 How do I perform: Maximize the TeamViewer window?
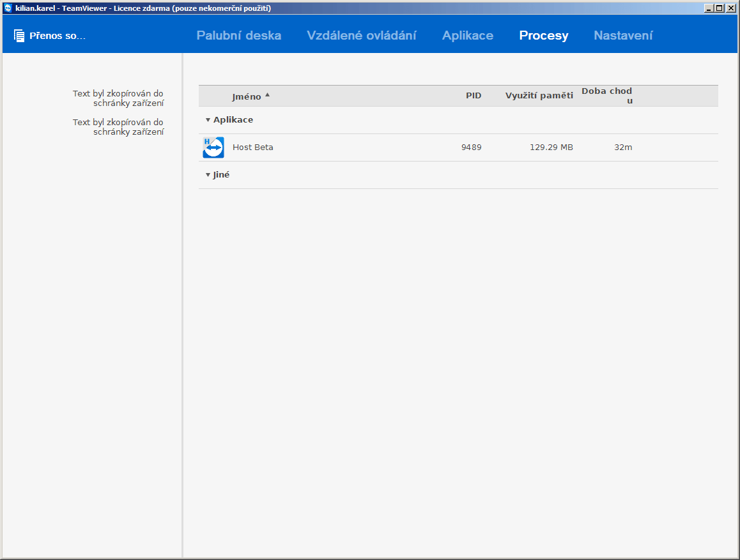pos(719,8)
